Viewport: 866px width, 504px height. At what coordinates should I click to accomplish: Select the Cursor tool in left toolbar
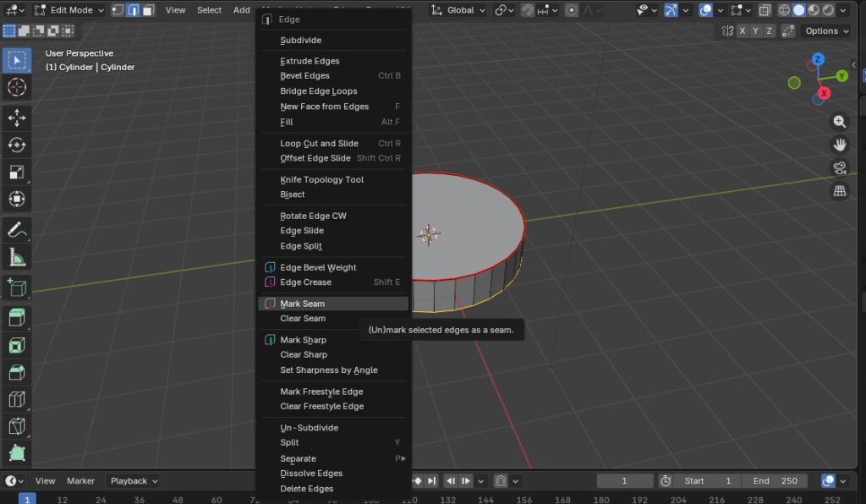(17, 88)
